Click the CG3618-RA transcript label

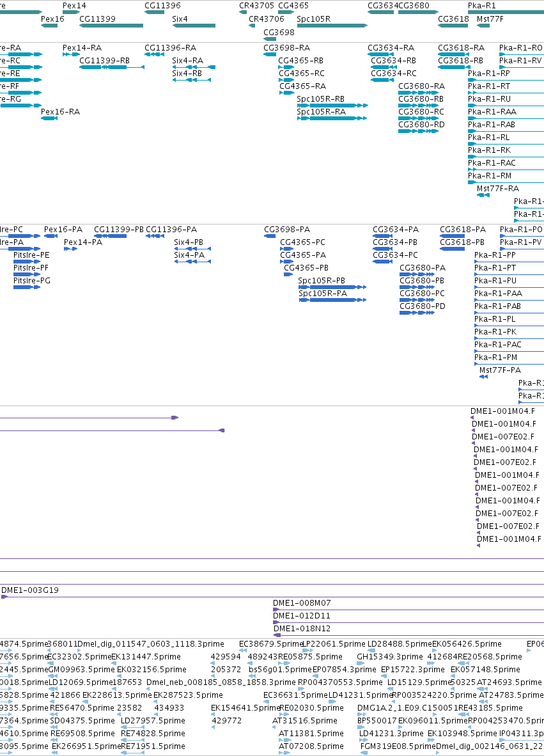[461, 48]
